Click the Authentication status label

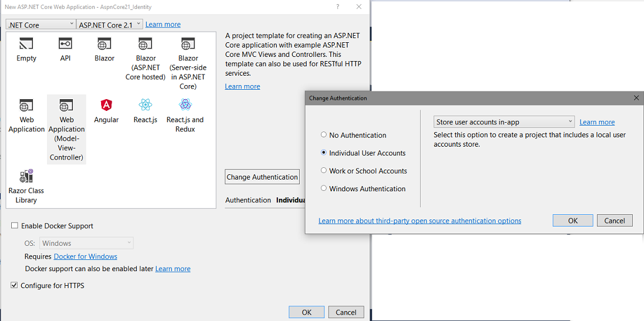point(248,200)
